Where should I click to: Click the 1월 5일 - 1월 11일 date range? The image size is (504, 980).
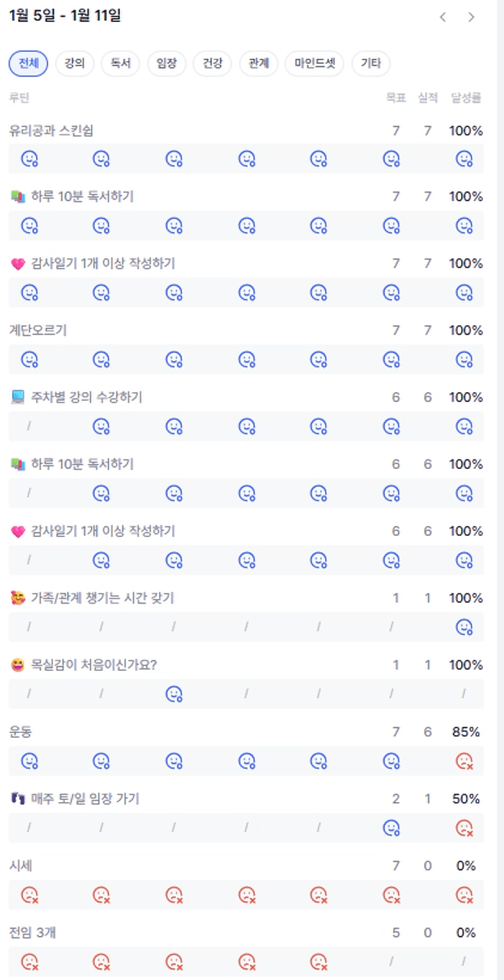click(65, 16)
